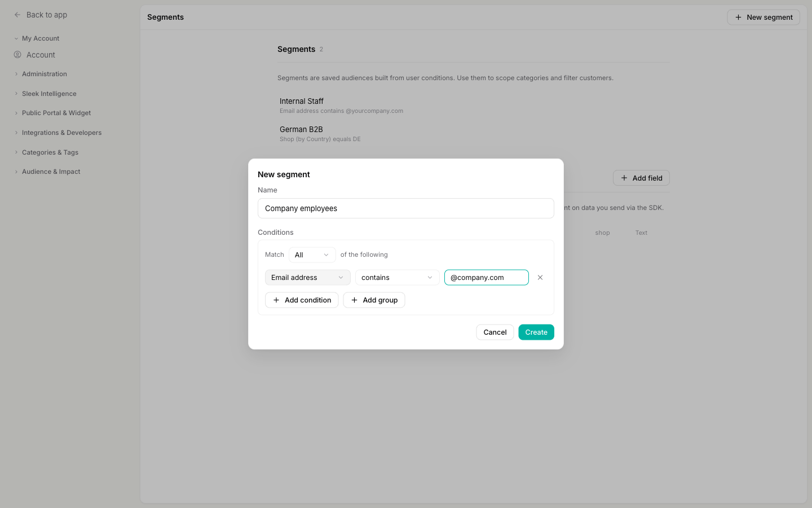This screenshot has width=812, height=508.
Task: Click the Add group button
Action: click(x=374, y=300)
